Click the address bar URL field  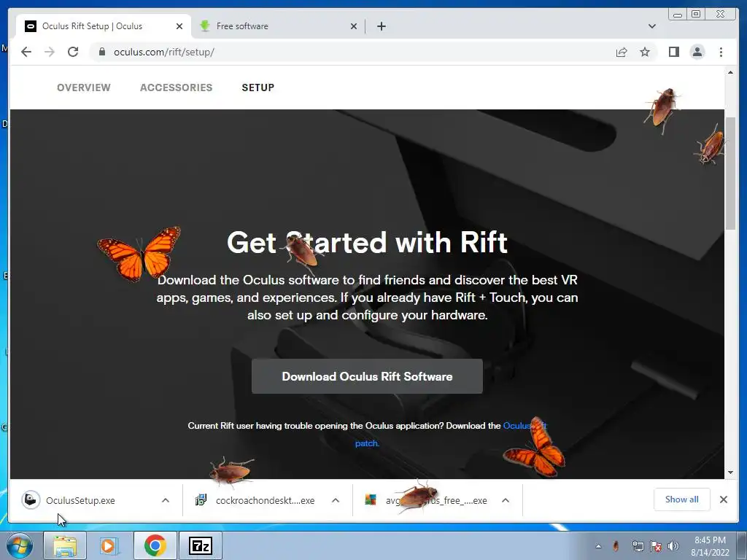tap(352, 52)
